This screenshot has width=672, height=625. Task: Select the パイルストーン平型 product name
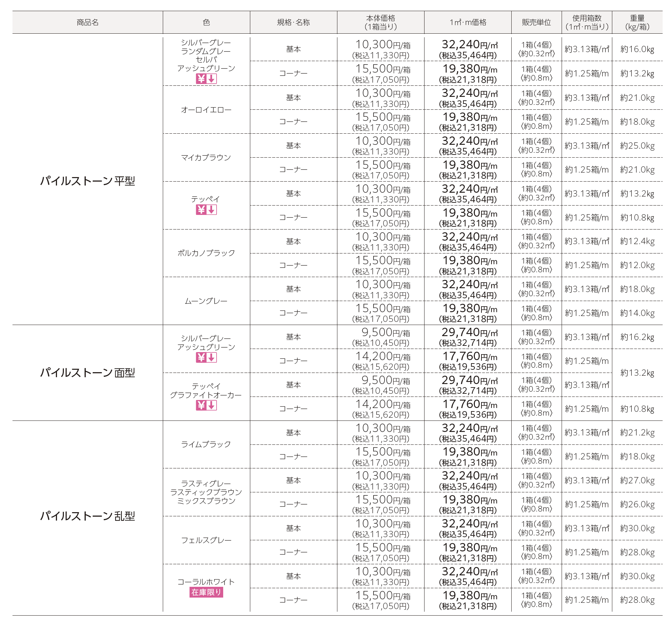(87, 181)
